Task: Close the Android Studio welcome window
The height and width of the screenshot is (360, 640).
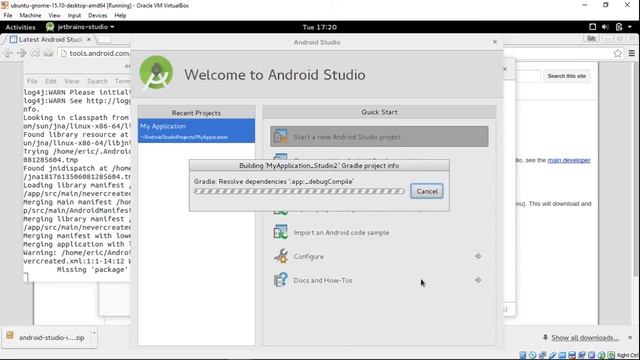Action: [495, 42]
